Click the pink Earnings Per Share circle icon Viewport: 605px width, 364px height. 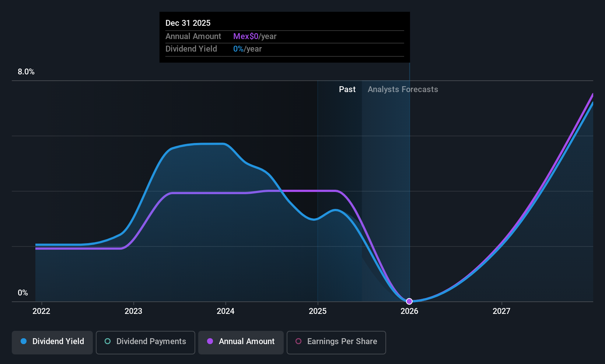pos(298,341)
